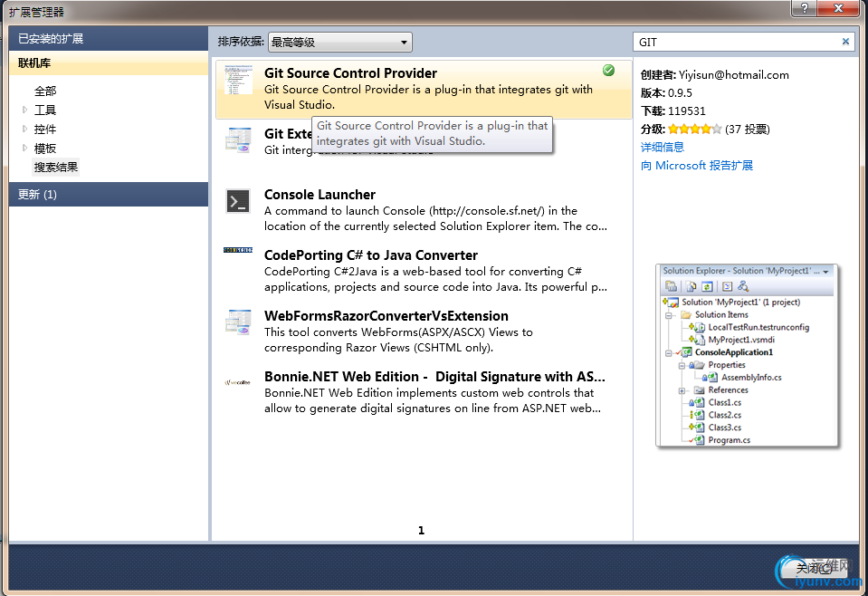The height and width of the screenshot is (596, 868).
Task: Click the 关闭 button
Action: (x=814, y=568)
